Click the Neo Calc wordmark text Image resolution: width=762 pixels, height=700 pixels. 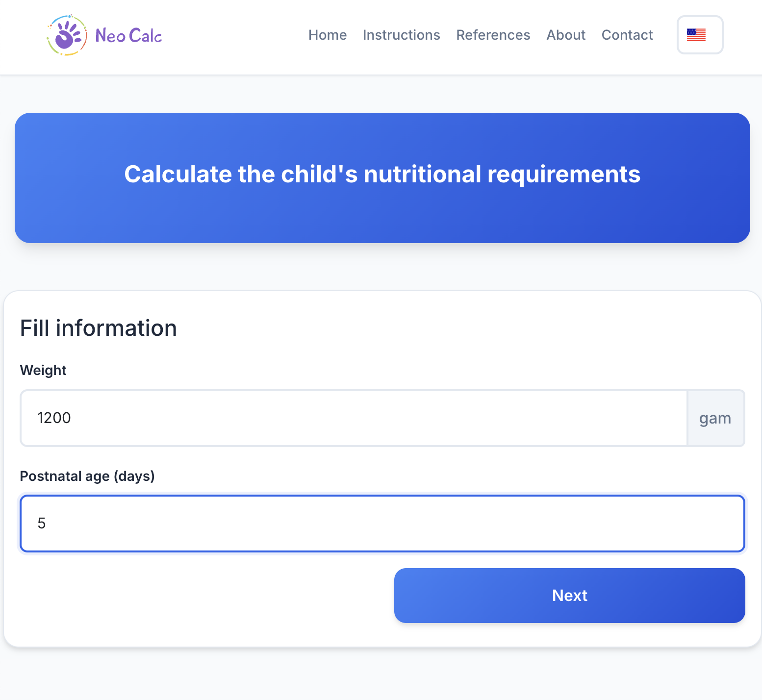128,35
